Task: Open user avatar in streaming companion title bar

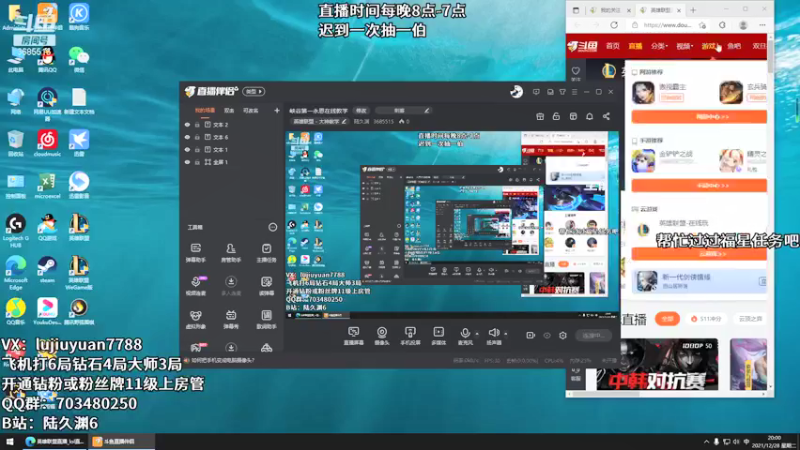Action: tap(516, 91)
